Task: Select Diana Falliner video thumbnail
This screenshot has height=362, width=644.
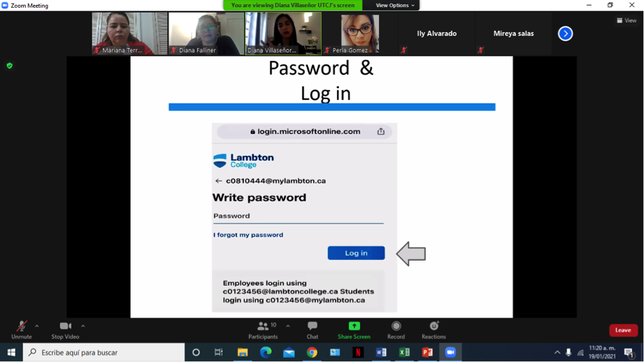Action: tap(206, 34)
